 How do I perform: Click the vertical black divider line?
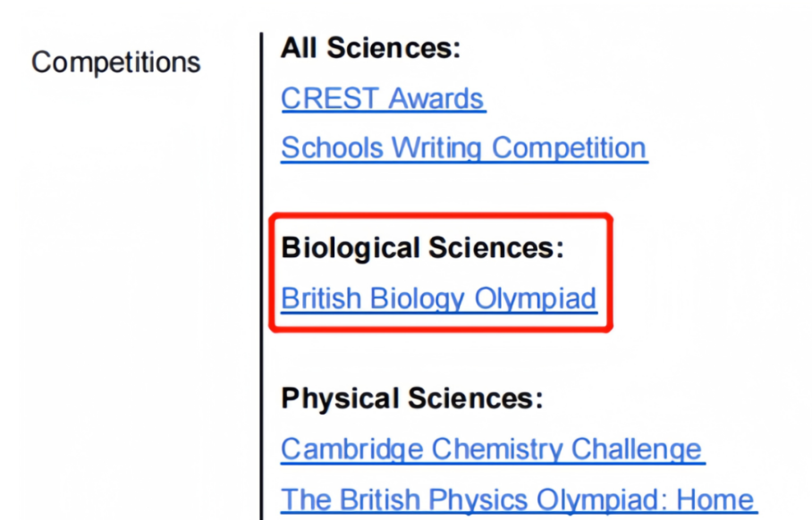coord(261,276)
